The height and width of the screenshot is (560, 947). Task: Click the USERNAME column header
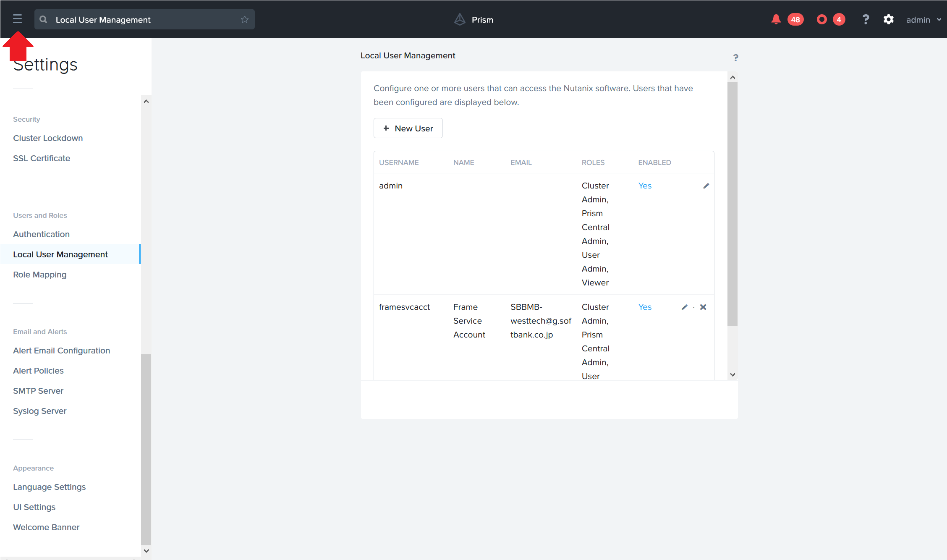click(399, 162)
